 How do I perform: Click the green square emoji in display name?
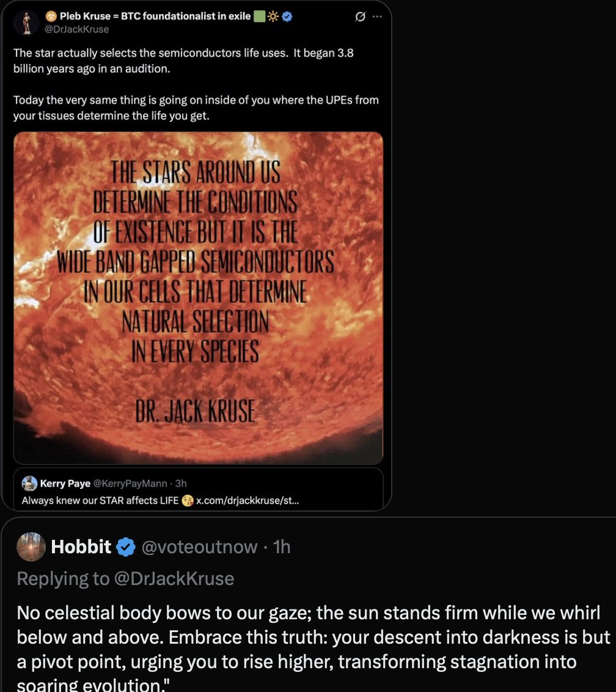tap(258, 17)
